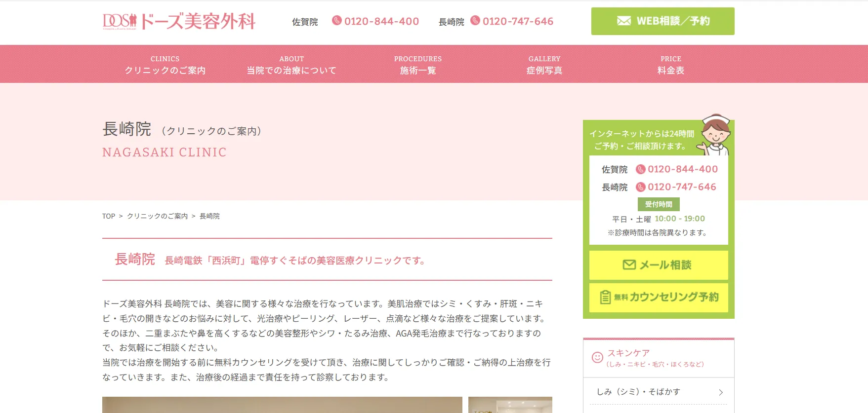Expand the しみ・そばかす arrow chevron

[720, 392]
